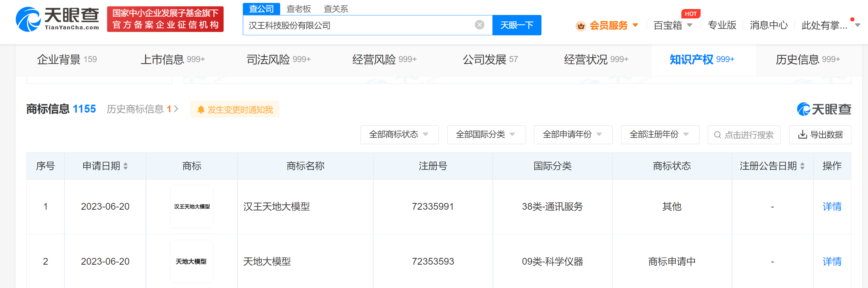
Task: Click registration number 72335991
Action: 433,206
